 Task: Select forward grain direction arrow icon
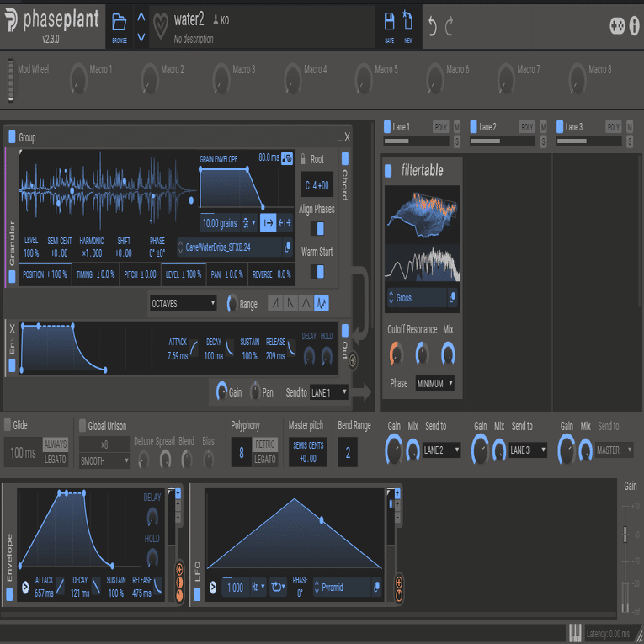pyautogui.click(x=269, y=223)
